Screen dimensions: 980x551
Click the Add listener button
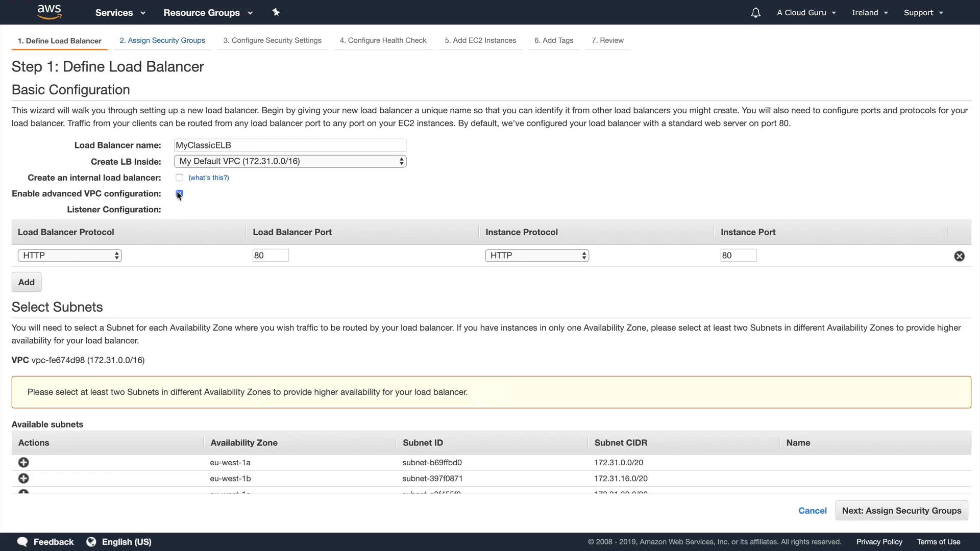(x=27, y=282)
